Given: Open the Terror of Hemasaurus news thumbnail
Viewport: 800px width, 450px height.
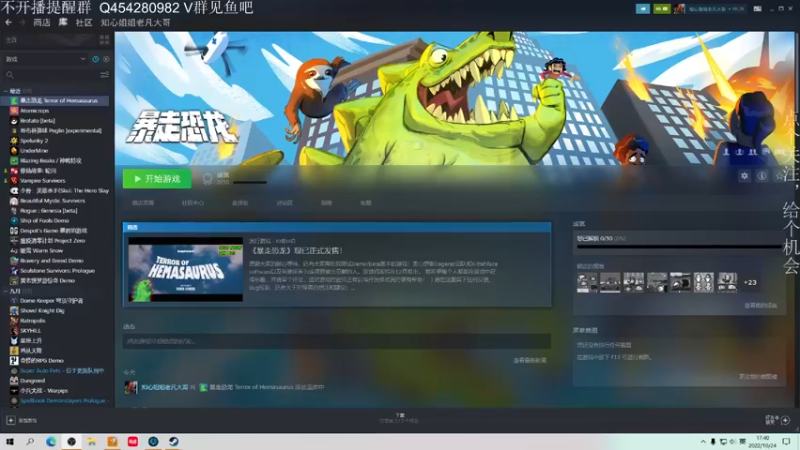Looking at the screenshot, I should click(186, 269).
